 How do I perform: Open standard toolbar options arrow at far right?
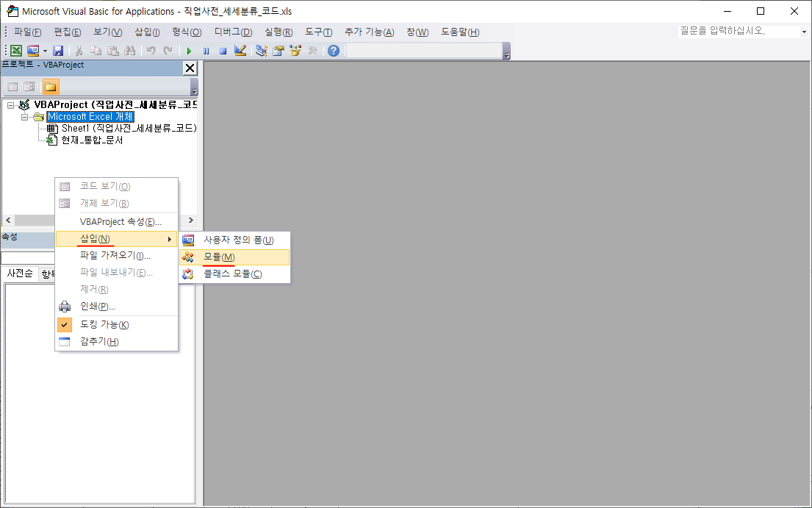pos(506,51)
